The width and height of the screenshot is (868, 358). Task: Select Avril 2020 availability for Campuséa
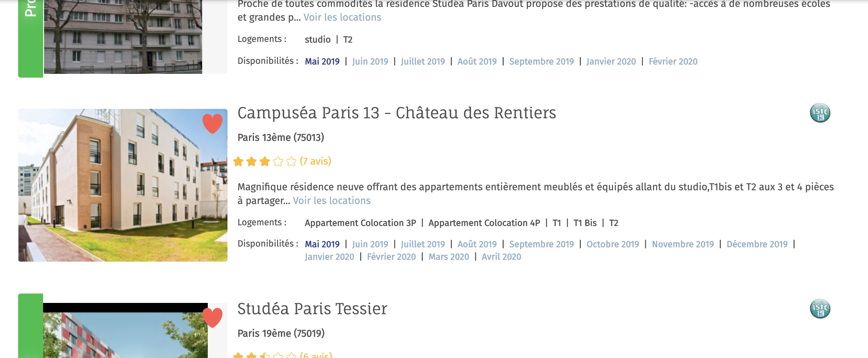click(x=501, y=257)
